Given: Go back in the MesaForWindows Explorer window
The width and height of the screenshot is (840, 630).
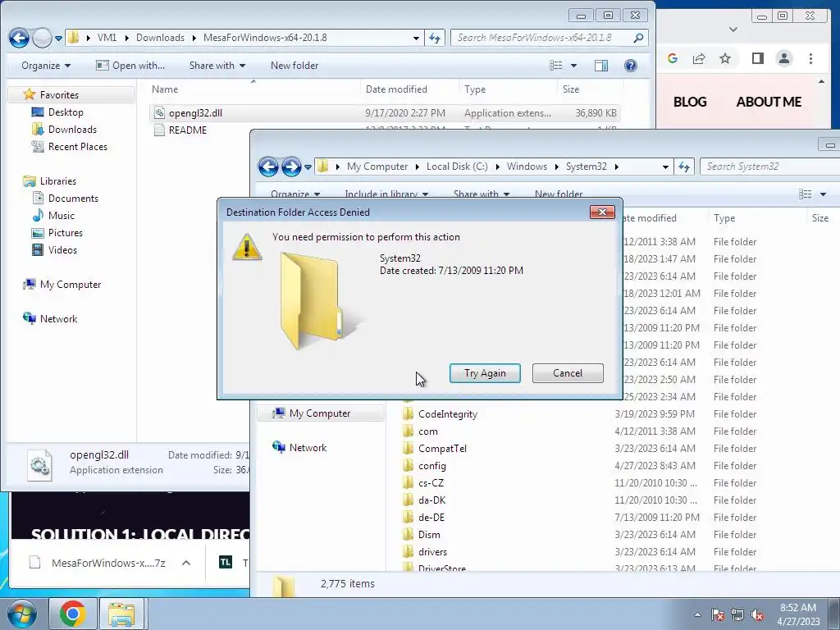Looking at the screenshot, I should click(x=19, y=38).
